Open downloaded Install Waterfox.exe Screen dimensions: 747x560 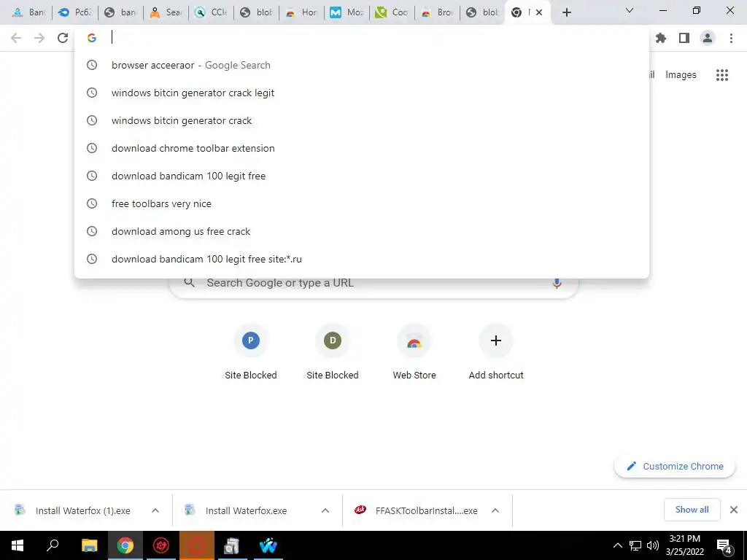pos(237,510)
